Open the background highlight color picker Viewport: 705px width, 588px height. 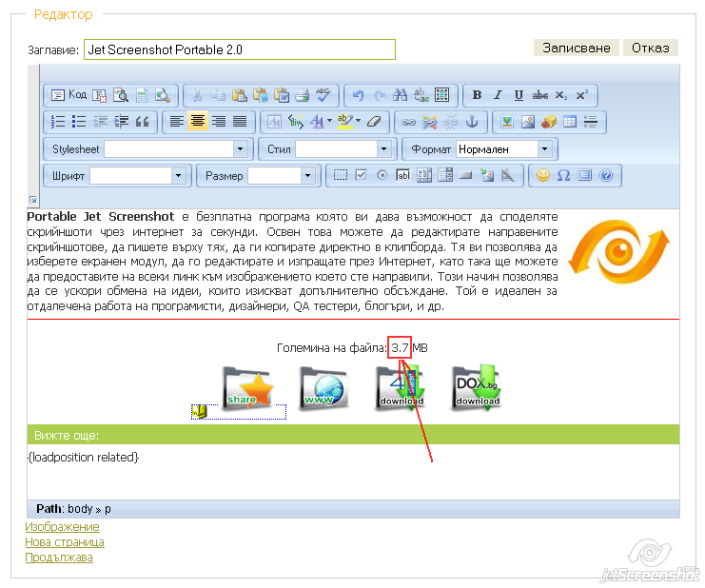point(344,122)
